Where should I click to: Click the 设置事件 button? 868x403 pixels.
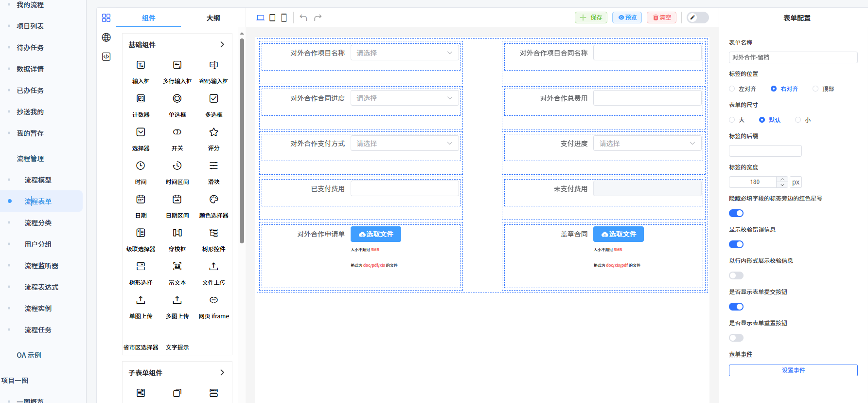pos(793,370)
